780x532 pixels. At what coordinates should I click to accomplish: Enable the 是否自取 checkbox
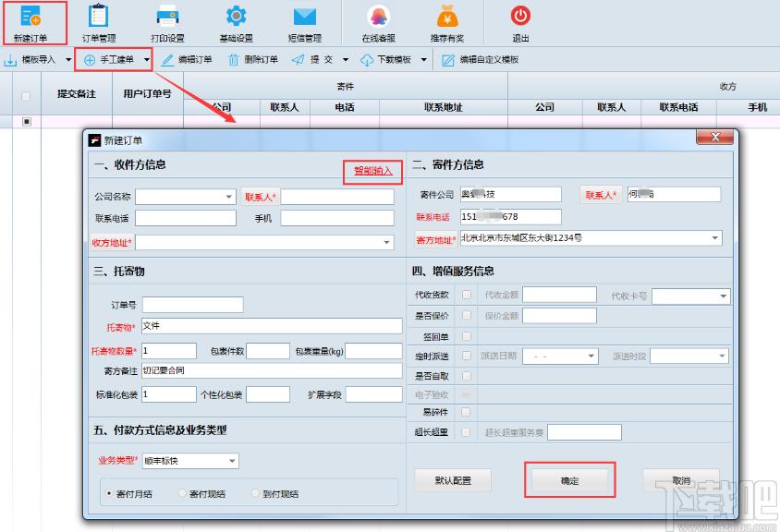[x=466, y=377]
